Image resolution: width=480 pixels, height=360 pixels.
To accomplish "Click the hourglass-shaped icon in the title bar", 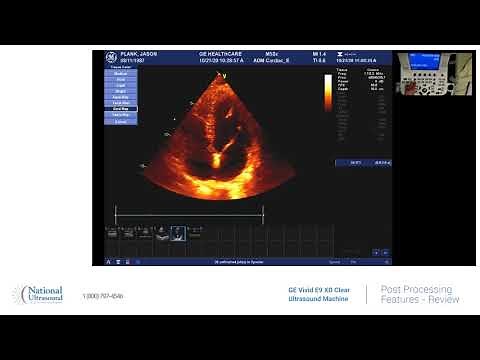I will (x=340, y=54).
